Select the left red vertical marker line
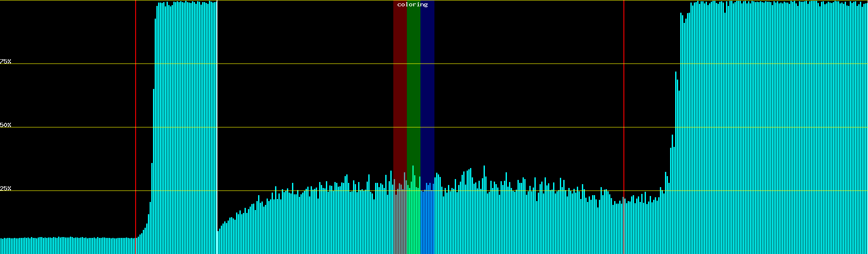Viewport: 868px width, 254px height. 136,127
